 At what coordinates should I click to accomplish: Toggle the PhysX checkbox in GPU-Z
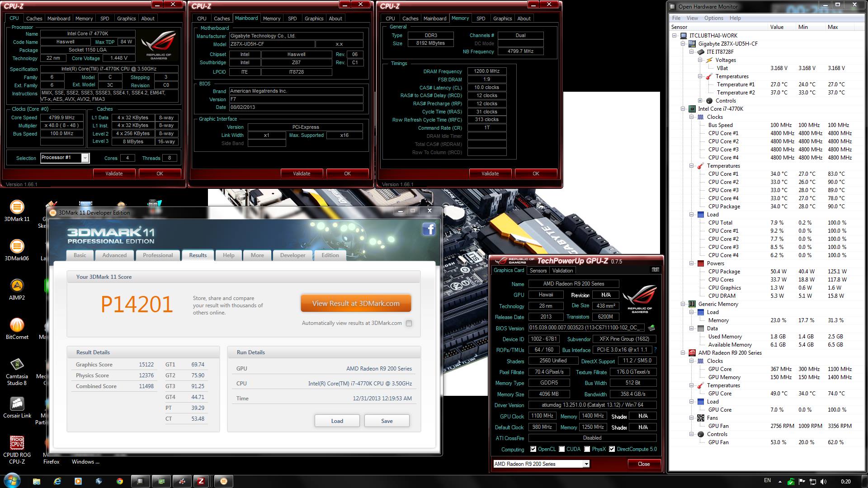point(587,449)
